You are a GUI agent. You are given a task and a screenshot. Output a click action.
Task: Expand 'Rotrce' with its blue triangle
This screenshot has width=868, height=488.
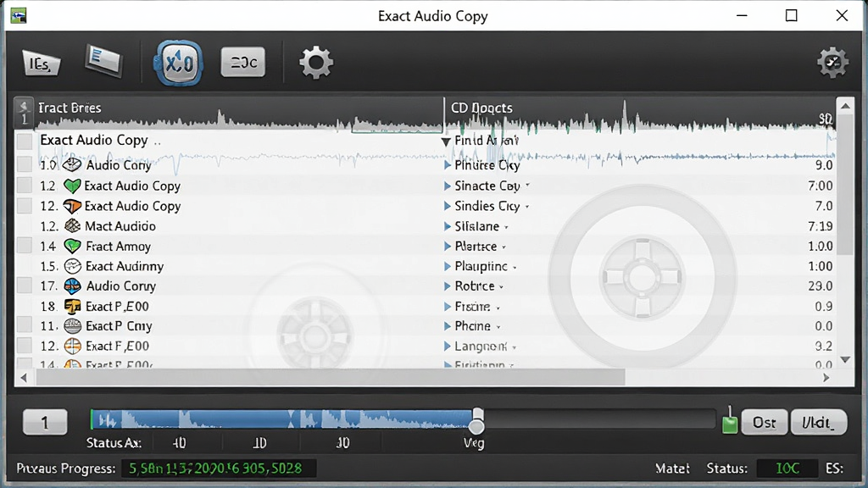[448, 286]
